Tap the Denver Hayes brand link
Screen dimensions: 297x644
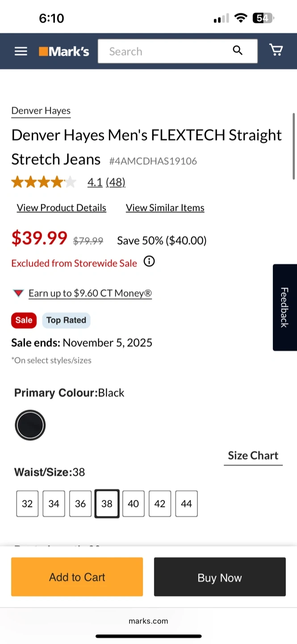click(x=41, y=111)
